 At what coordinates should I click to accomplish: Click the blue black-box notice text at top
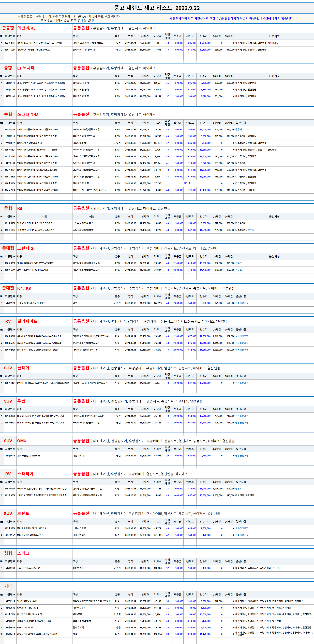[231, 19]
